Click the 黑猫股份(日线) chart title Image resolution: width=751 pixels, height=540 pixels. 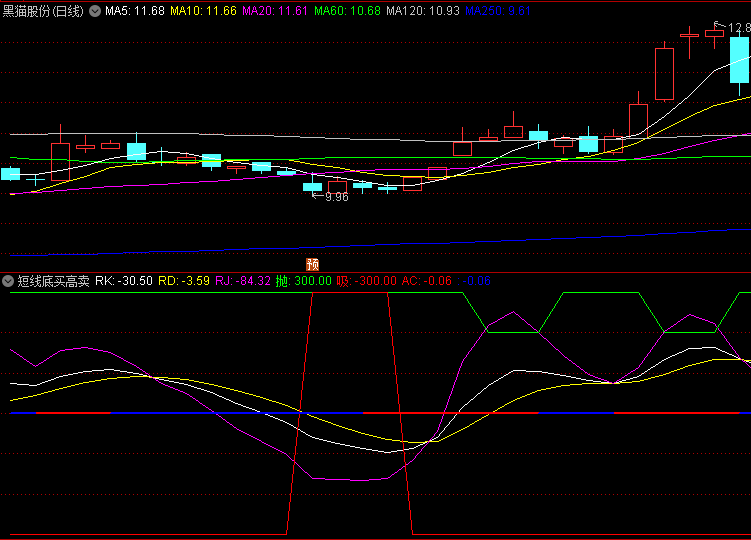(x=43, y=11)
